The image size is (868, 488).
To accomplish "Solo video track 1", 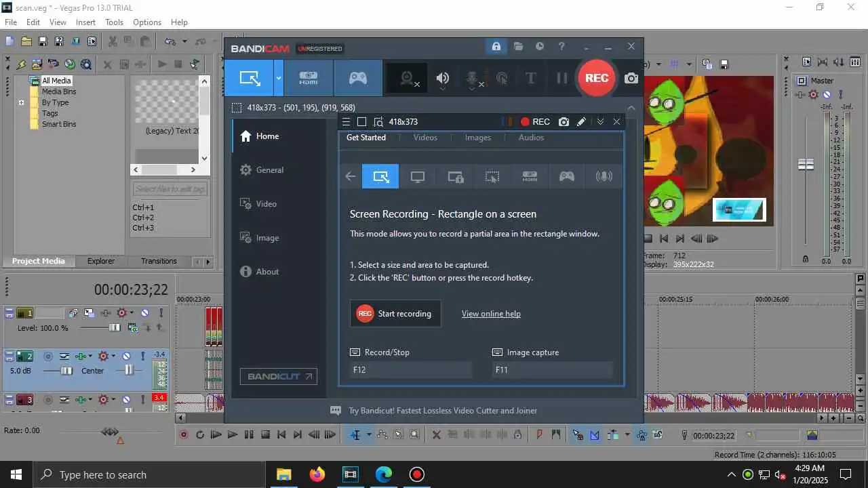I will (161, 313).
